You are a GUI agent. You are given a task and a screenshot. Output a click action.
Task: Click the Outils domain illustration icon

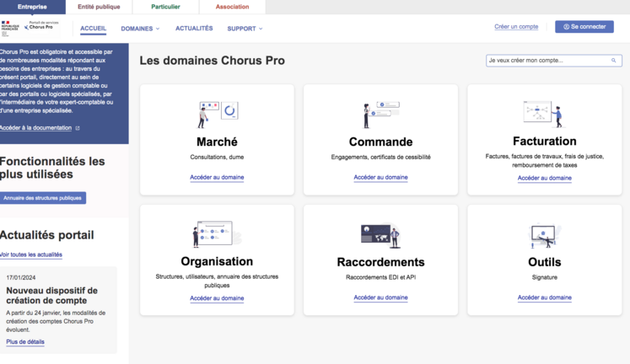point(544,234)
